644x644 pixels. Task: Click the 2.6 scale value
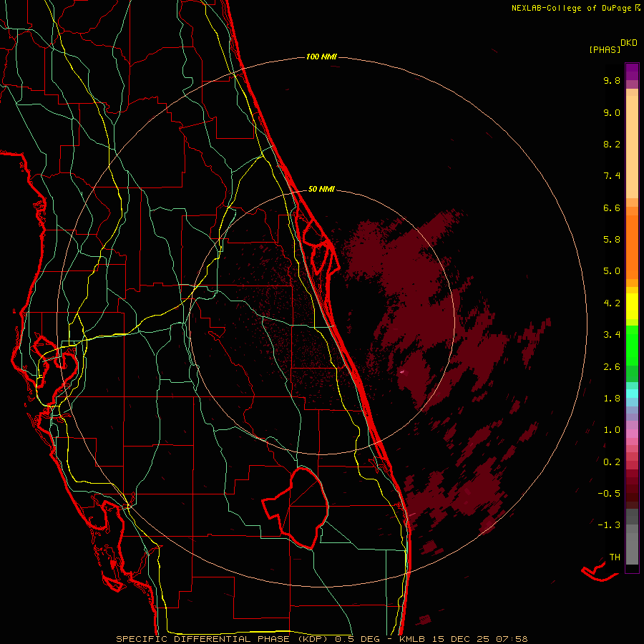pyautogui.click(x=612, y=367)
